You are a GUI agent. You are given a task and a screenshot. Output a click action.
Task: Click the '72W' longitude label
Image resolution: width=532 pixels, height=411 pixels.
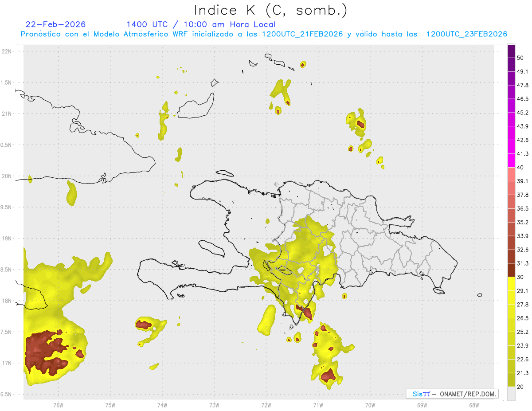point(266,405)
